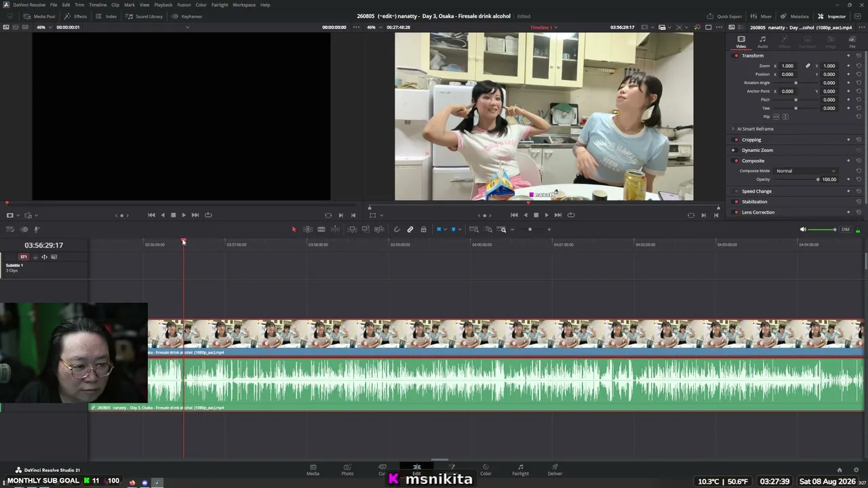Viewport: 868px width, 488px height.
Task: Open flag color dropdown arrow
Action: (x=445, y=230)
